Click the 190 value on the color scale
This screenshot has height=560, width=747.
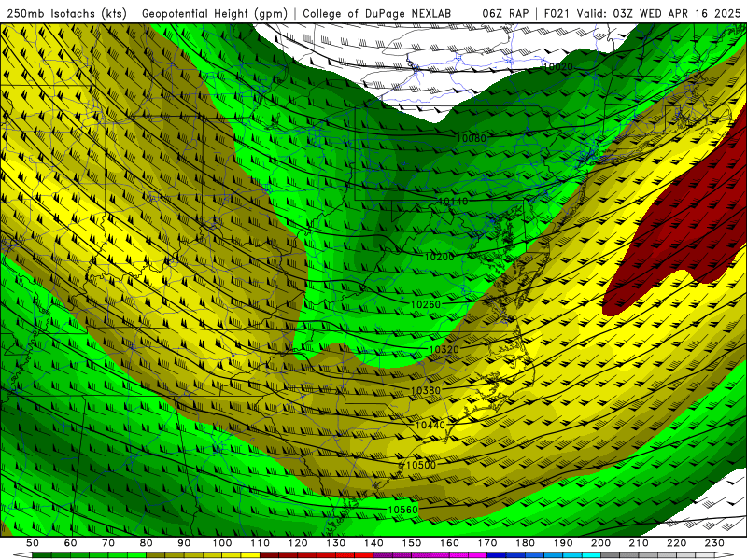pyautogui.click(x=563, y=543)
